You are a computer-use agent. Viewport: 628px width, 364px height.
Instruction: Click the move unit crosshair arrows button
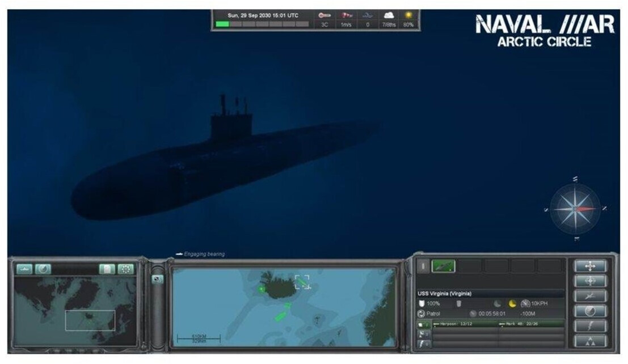tap(590, 266)
